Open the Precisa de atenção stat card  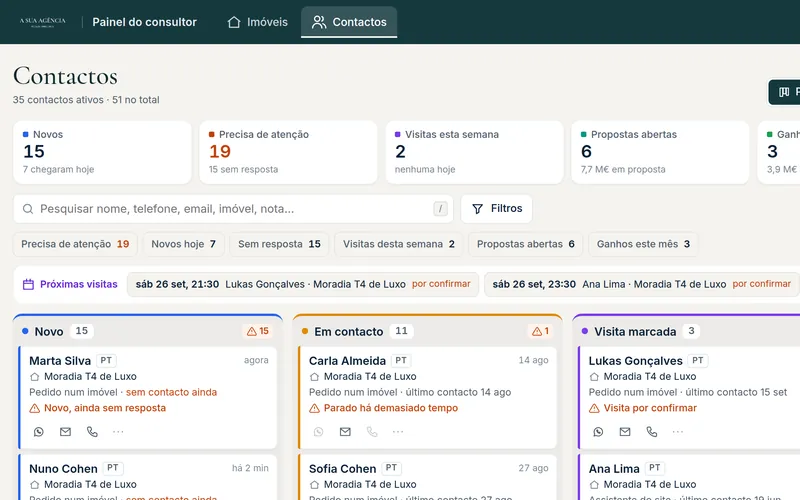tap(288, 152)
